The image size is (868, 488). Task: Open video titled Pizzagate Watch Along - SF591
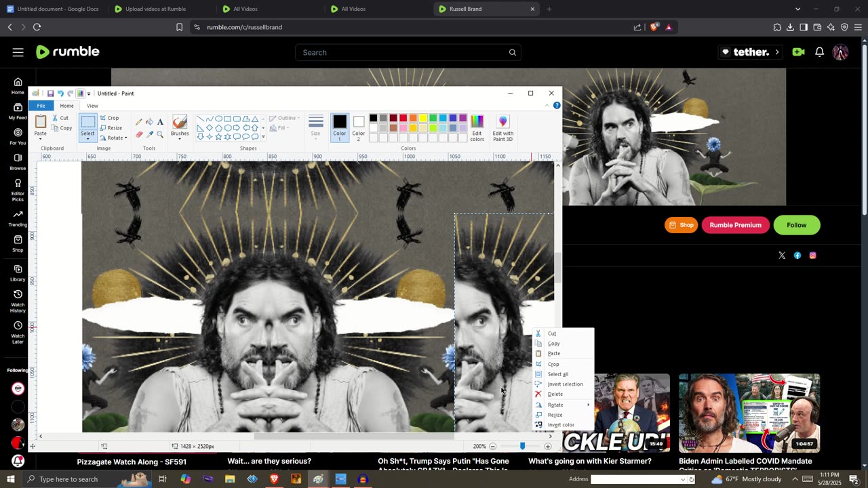click(132, 462)
